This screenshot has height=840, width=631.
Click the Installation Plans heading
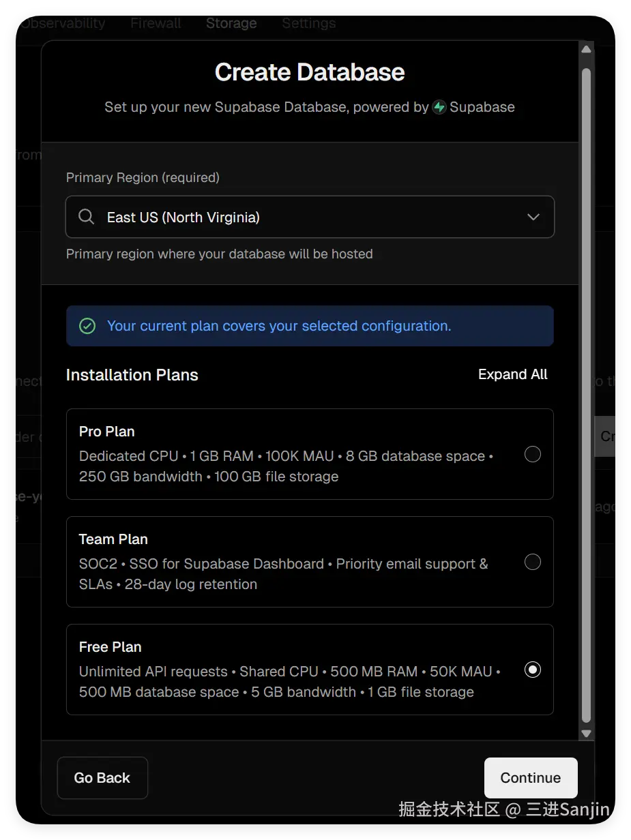132,375
